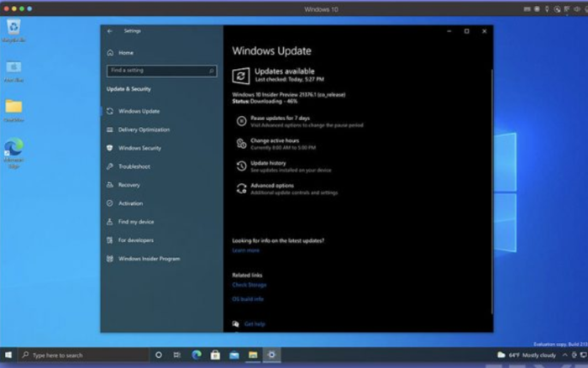
Task: Click the Update & Security heading
Action: pos(129,89)
